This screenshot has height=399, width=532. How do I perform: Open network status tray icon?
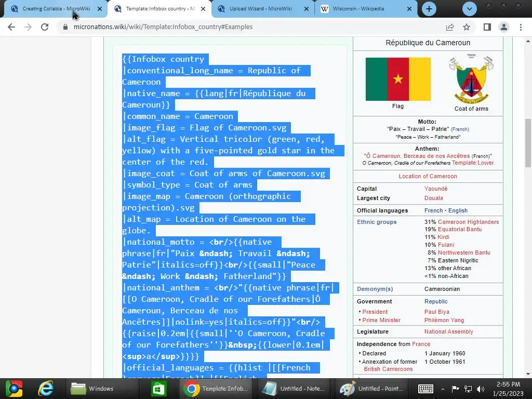click(468, 389)
